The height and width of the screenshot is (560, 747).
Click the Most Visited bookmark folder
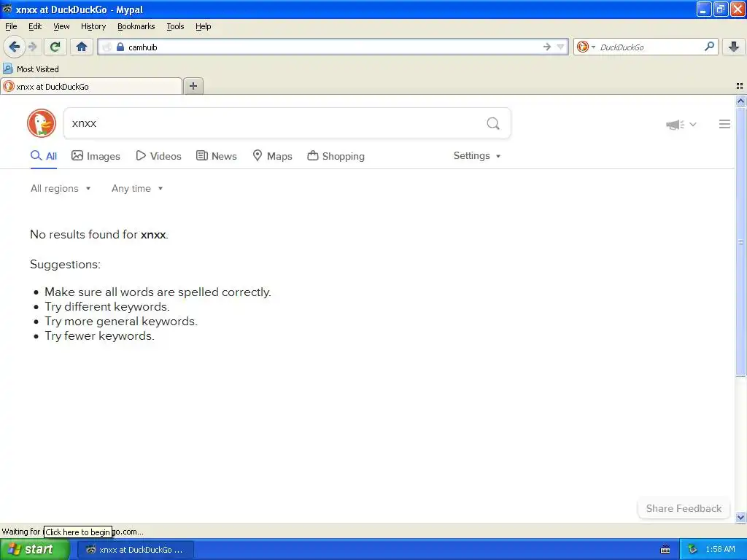click(x=31, y=69)
